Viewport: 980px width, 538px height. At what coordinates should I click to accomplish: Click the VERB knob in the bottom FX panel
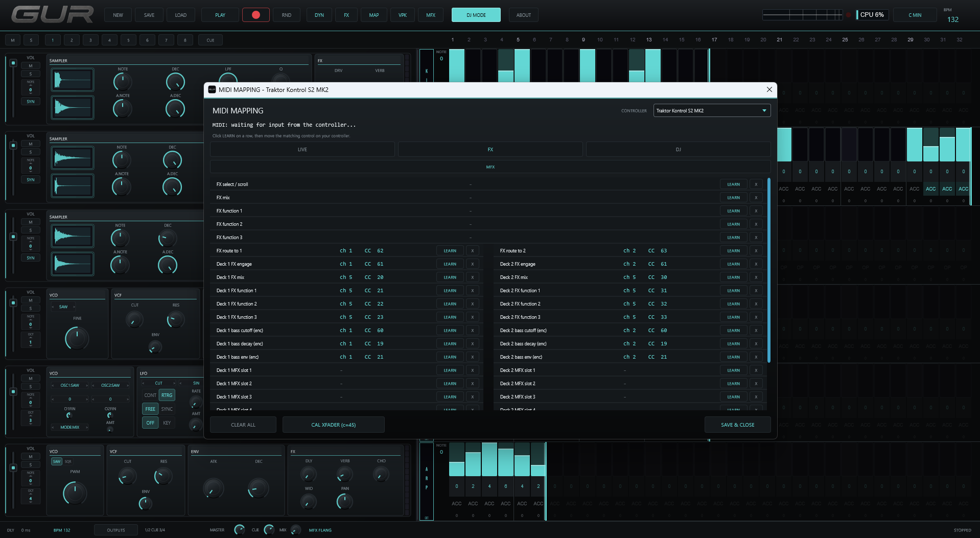pyautogui.click(x=345, y=475)
